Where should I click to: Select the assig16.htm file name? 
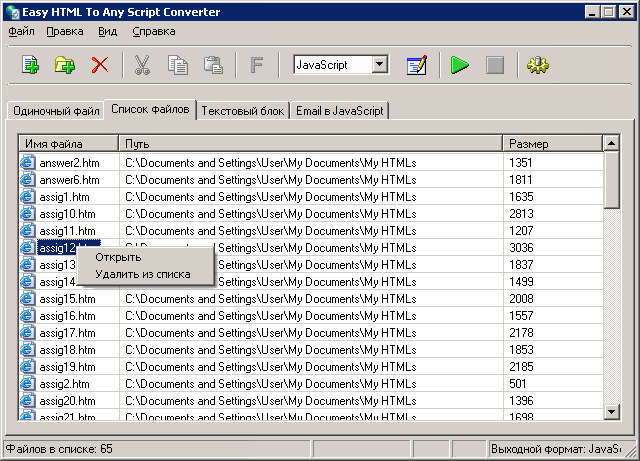[x=67, y=316]
